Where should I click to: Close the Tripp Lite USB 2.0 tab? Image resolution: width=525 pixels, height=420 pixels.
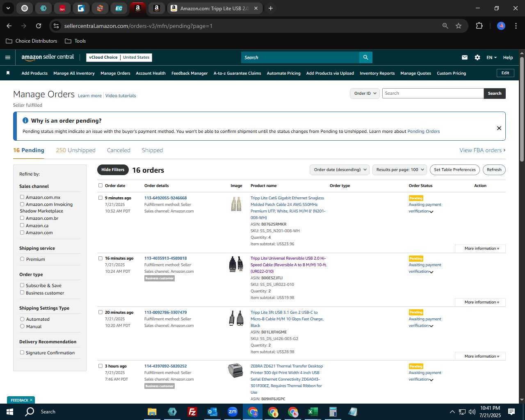[256, 8]
